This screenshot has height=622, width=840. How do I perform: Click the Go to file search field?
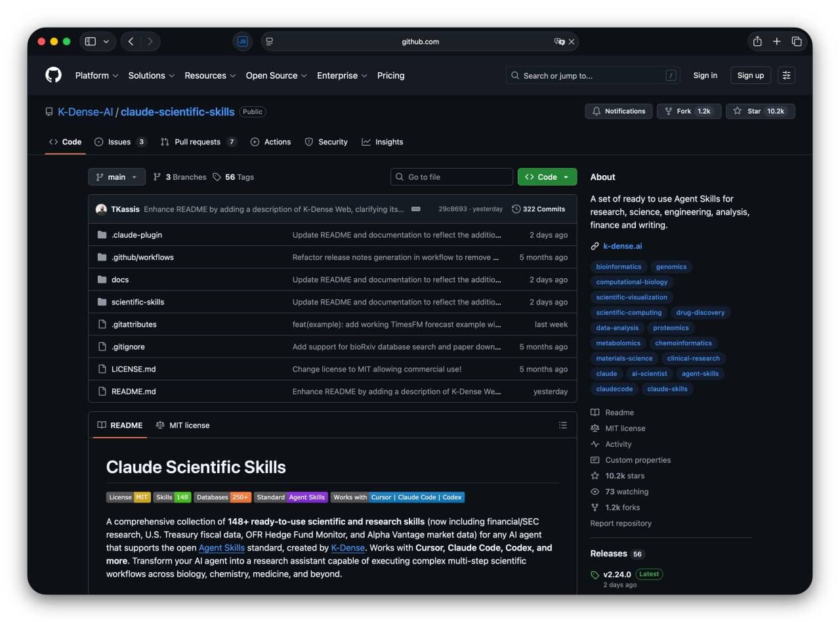point(451,176)
